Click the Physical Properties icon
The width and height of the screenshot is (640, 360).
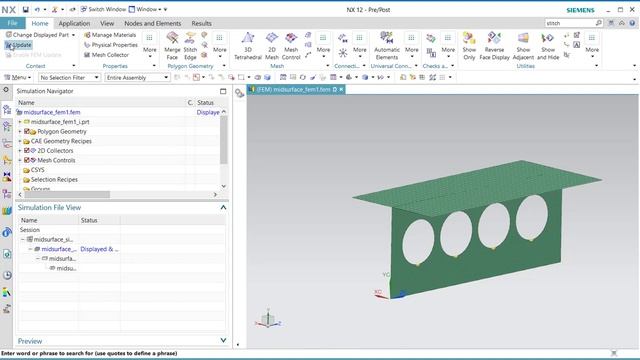click(87, 45)
